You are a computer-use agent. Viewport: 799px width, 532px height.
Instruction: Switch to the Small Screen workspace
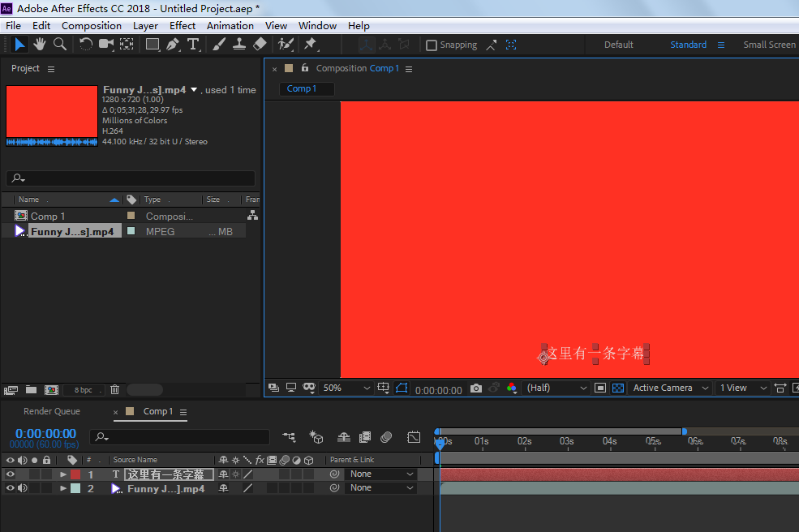coord(770,45)
